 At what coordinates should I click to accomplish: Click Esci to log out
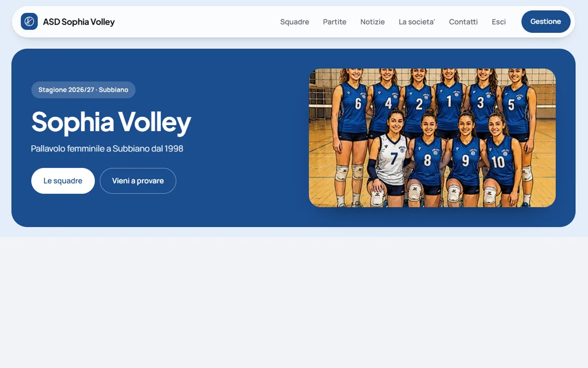click(499, 22)
